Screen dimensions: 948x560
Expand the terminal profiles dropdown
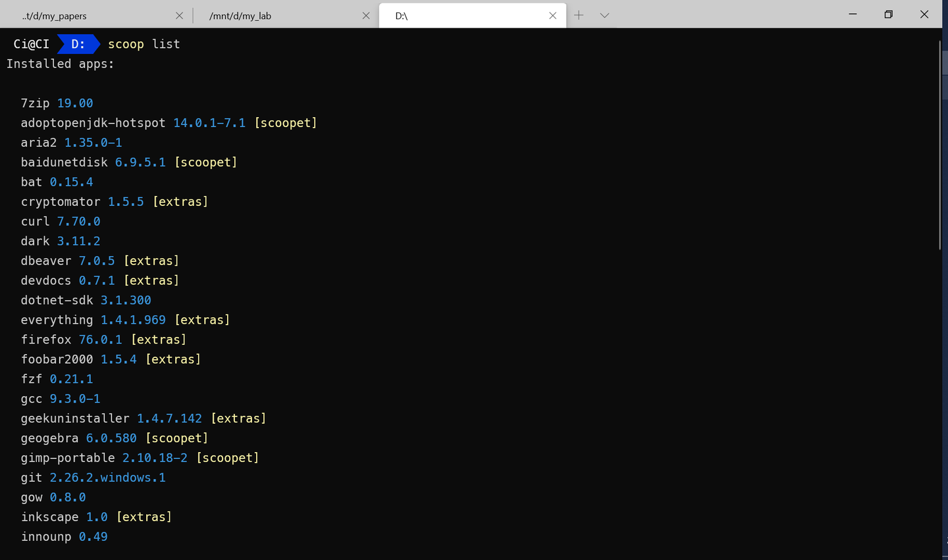(x=604, y=15)
